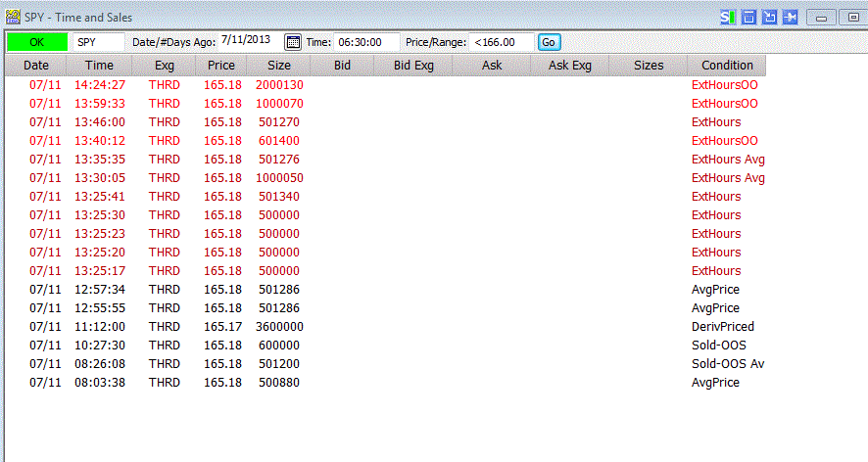The width and height of the screenshot is (868, 462).
Task: Click the AvgPrice condition on the 12:57:34 row
Action: pyautogui.click(x=715, y=290)
